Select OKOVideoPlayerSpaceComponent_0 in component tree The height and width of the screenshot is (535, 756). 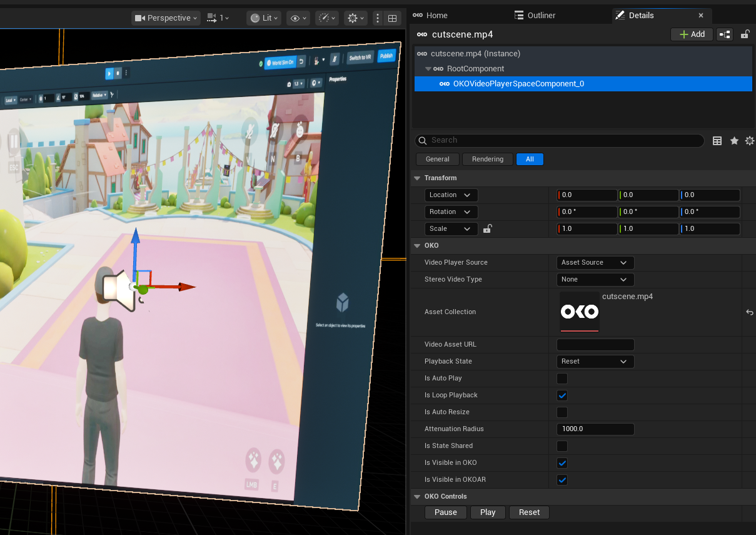(x=583, y=84)
